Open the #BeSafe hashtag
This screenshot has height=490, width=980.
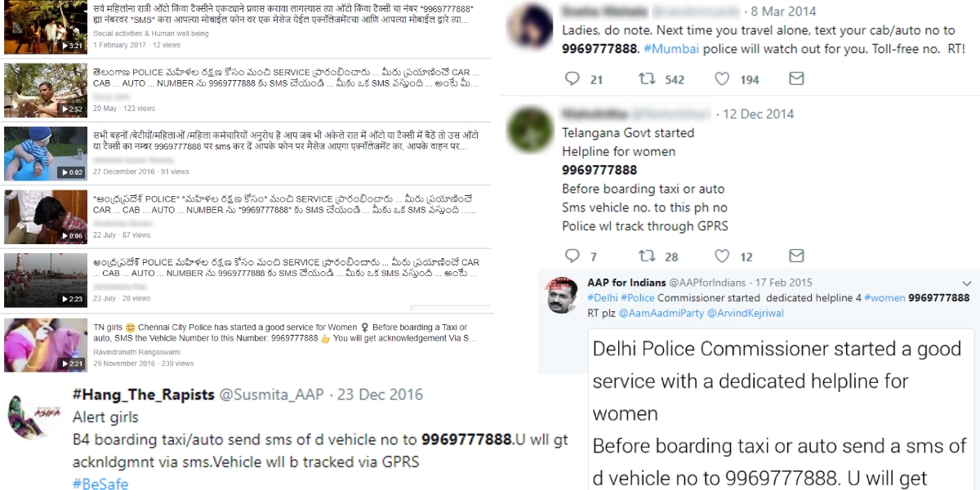pos(100,483)
